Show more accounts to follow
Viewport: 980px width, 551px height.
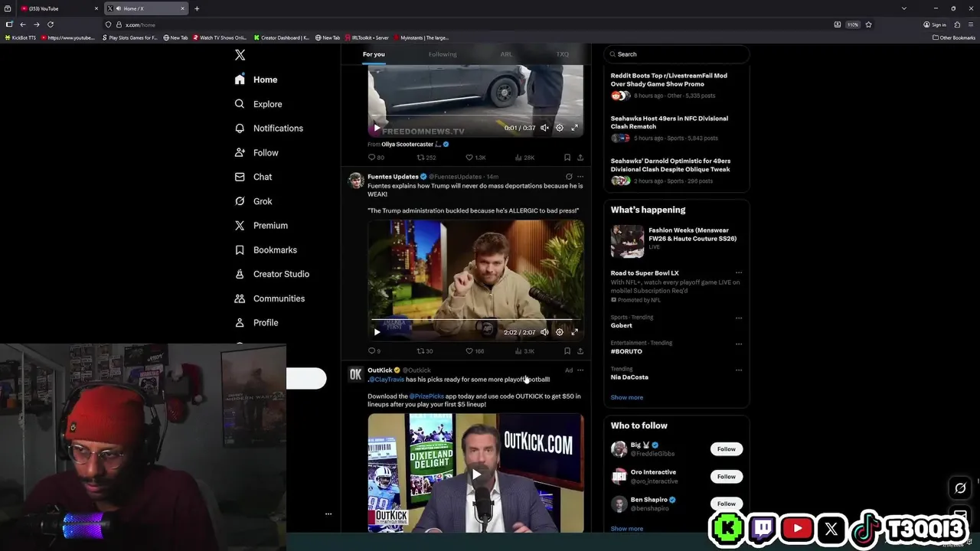(x=627, y=529)
